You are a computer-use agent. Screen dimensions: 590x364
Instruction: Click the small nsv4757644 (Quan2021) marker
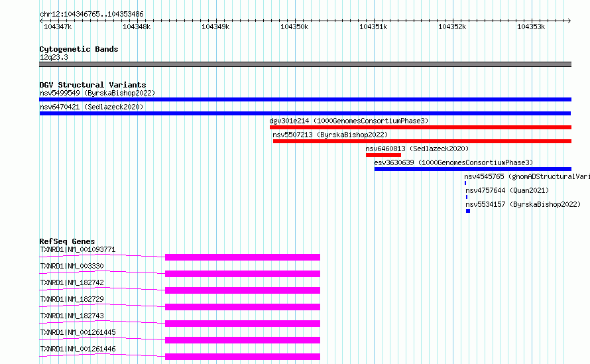[x=467, y=197]
